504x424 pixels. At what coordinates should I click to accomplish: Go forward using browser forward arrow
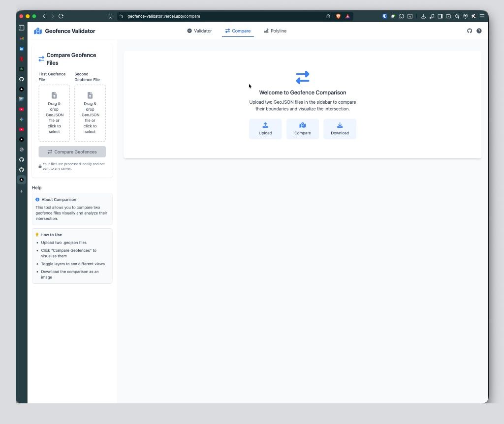(52, 16)
